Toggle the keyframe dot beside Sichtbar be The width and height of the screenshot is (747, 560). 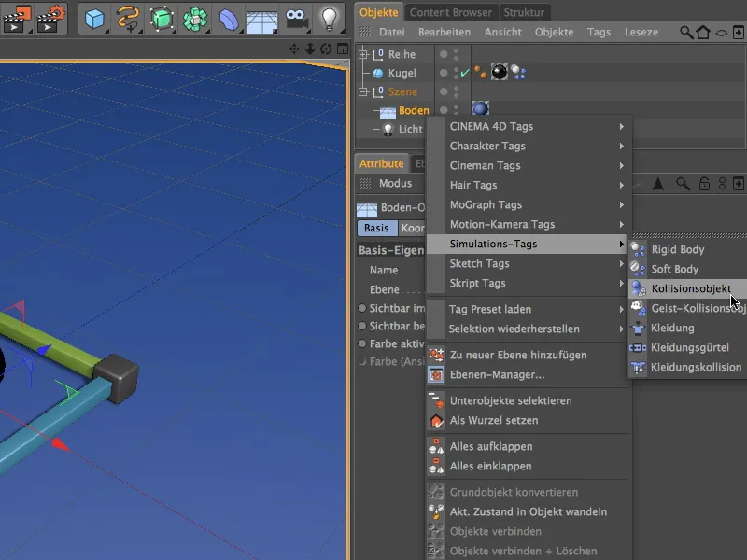(362, 326)
